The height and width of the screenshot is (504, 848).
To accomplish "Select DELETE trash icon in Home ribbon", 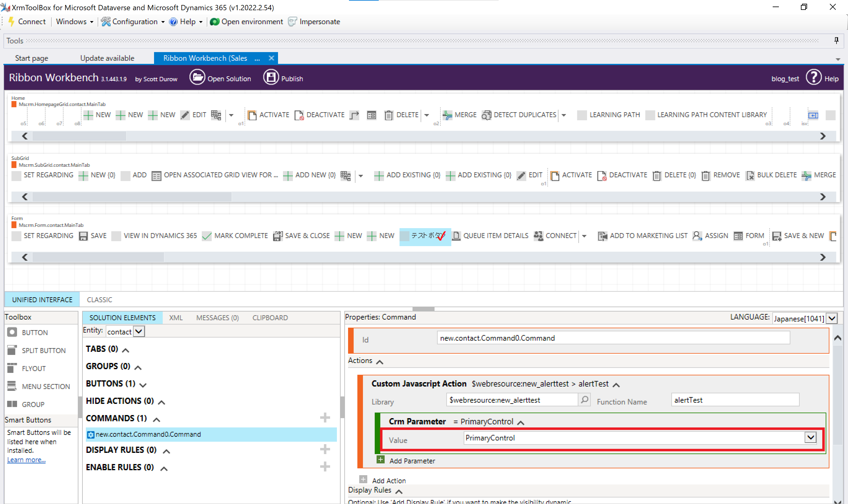I will pyautogui.click(x=388, y=115).
